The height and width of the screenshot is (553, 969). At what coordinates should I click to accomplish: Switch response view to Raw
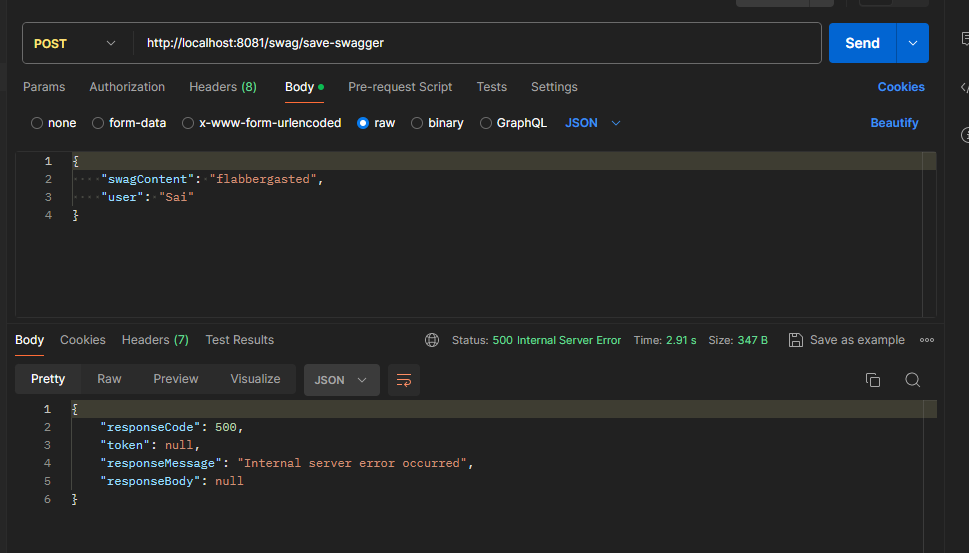pos(109,379)
